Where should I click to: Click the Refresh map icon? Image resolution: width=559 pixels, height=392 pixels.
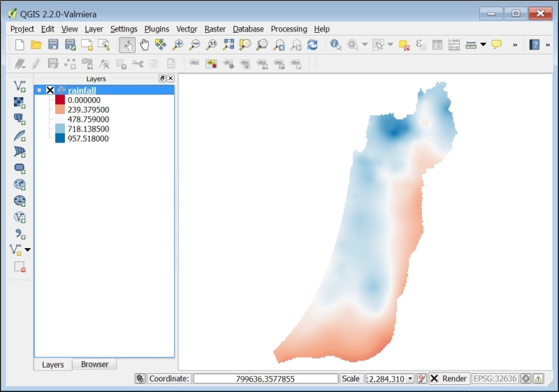click(x=312, y=45)
